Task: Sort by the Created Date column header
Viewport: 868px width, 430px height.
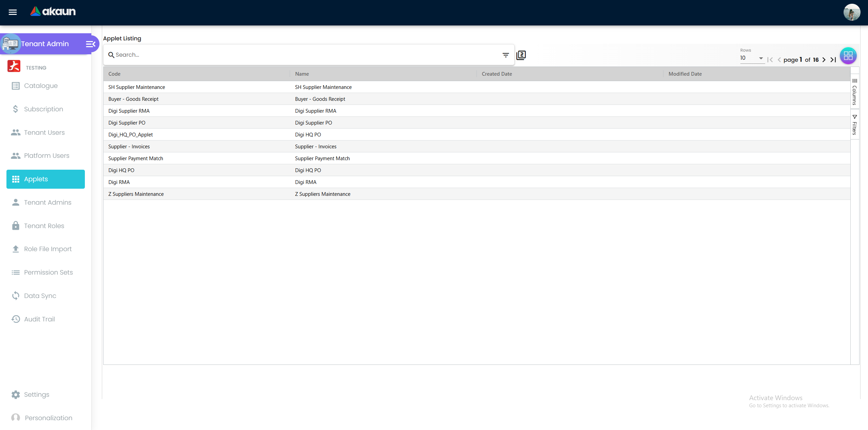Action: point(496,74)
